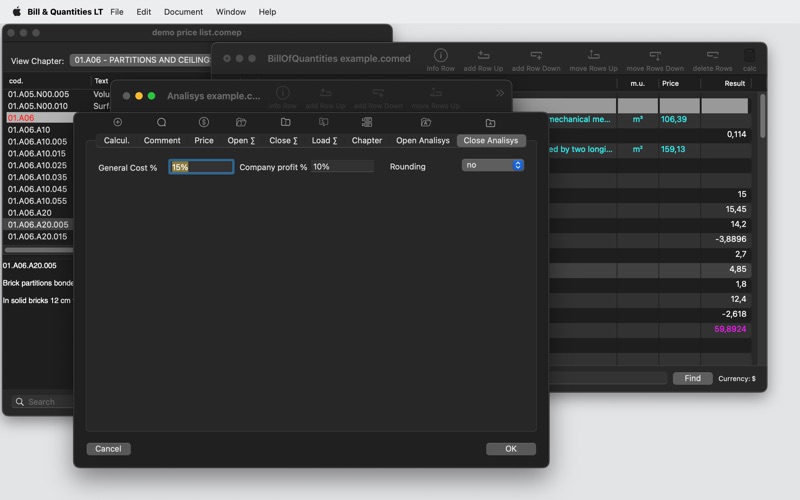800x500 pixels.
Task: Switch to the Open Analisys tab
Action: point(423,140)
